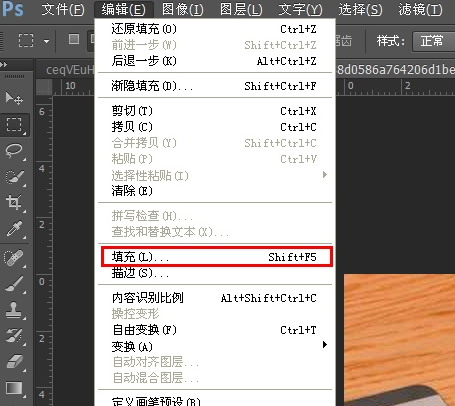Choose 剪切(T) menu item
Image resolution: width=455 pixels, height=406 pixels.
point(215,111)
